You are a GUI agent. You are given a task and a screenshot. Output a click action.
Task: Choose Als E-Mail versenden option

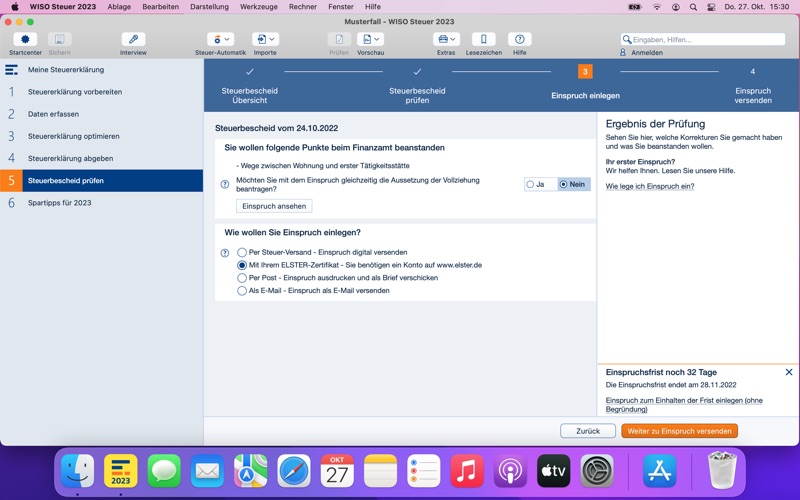pos(242,291)
